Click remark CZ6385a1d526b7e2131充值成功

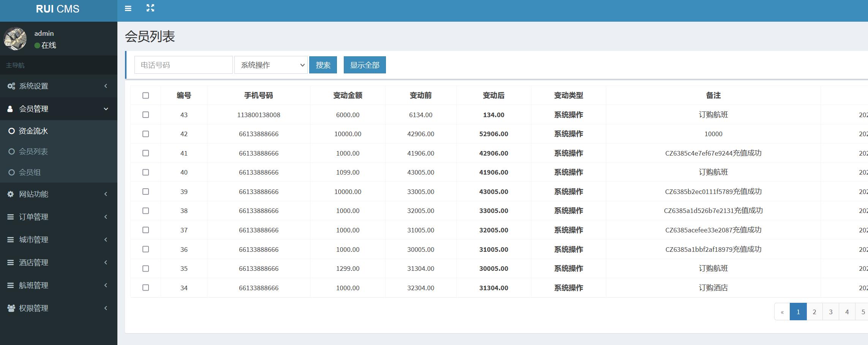(713, 211)
